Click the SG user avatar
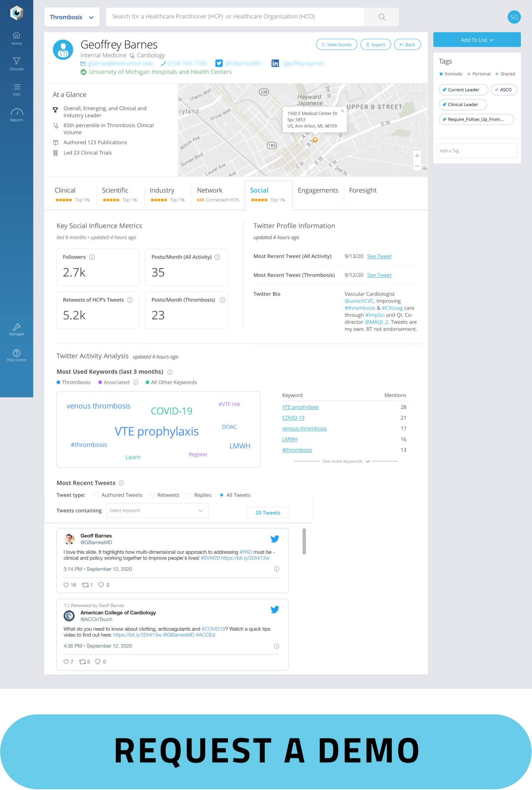532x790 pixels. coord(514,17)
